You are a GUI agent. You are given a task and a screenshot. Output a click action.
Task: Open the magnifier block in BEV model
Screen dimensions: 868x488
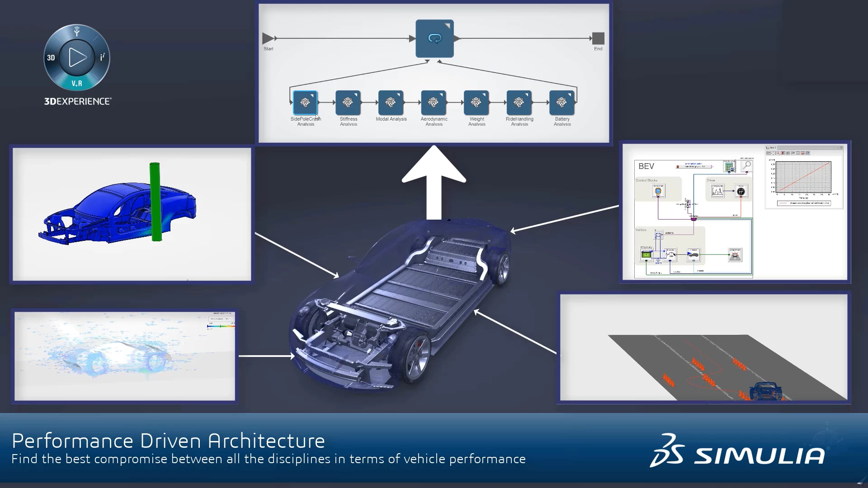click(747, 166)
